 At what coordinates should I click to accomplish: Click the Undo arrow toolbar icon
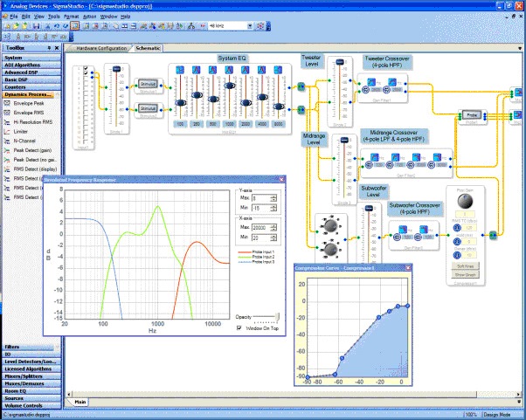pos(56,26)
